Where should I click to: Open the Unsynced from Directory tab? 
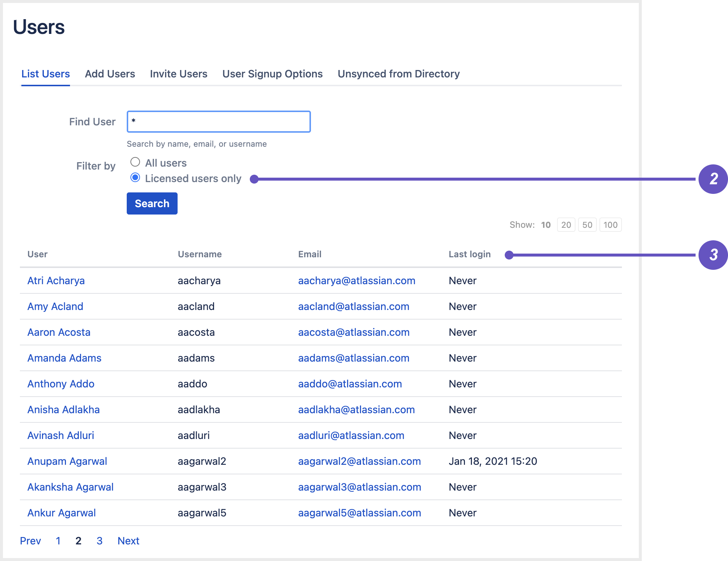[x=398, y=74]
